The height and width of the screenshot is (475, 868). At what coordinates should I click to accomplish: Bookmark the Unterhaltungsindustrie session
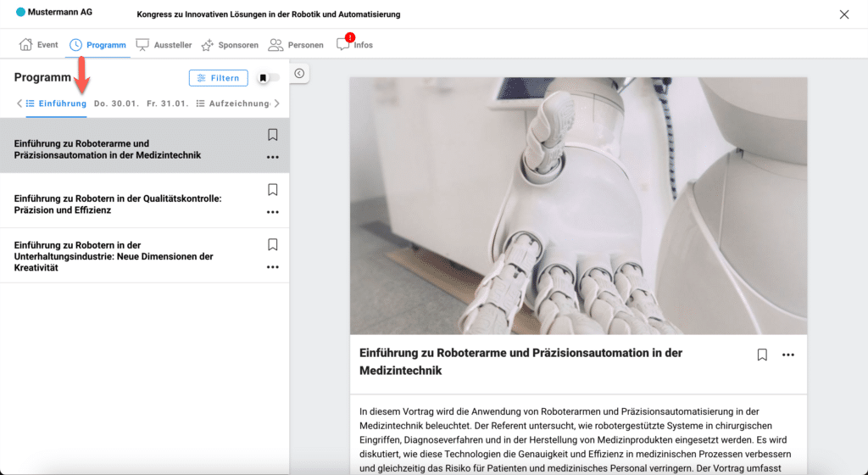(x=272, y=244)
